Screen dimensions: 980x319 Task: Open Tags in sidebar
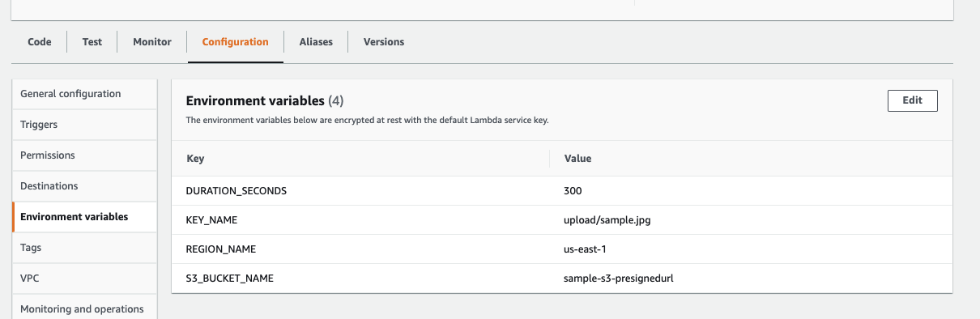pos(84,248)
